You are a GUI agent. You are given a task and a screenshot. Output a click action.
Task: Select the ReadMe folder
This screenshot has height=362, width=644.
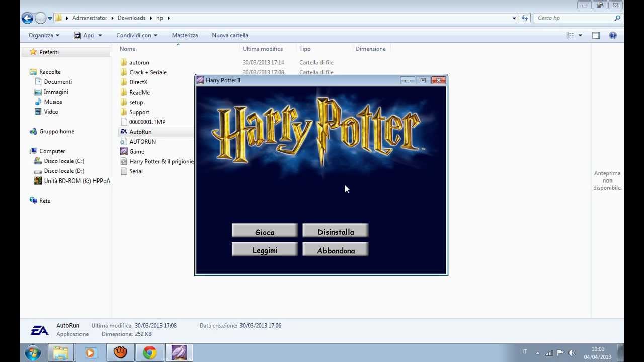(x=139, y=93)
